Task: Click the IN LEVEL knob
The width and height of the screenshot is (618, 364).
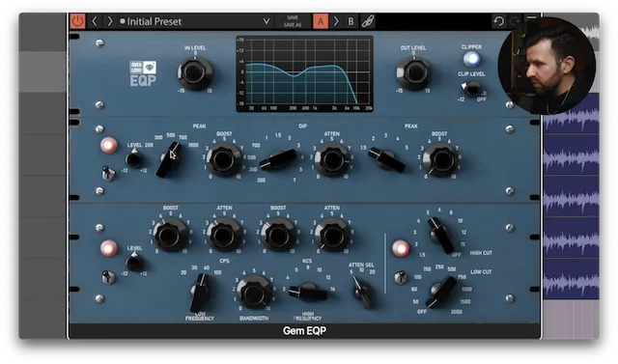Action: coord(195,73)
